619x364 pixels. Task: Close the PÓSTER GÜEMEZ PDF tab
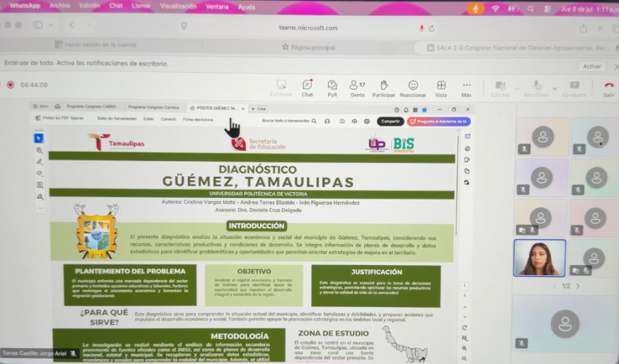click(243, 108)
